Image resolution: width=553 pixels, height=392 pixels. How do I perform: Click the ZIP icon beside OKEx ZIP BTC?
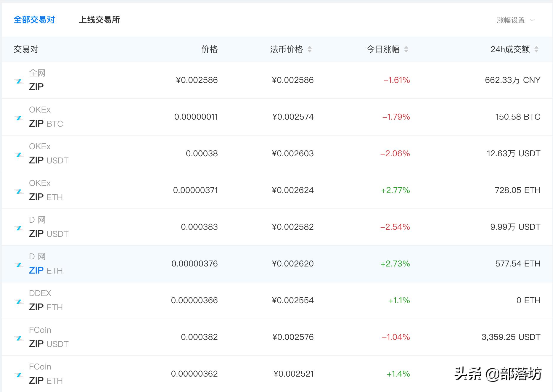coord(19,118)
